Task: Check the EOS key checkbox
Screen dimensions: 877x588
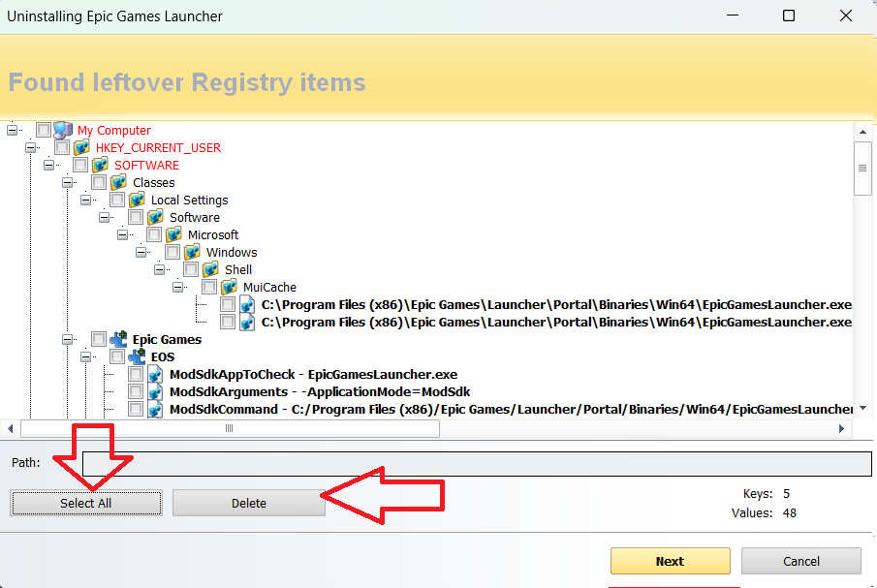Action: tap(117, 356)
